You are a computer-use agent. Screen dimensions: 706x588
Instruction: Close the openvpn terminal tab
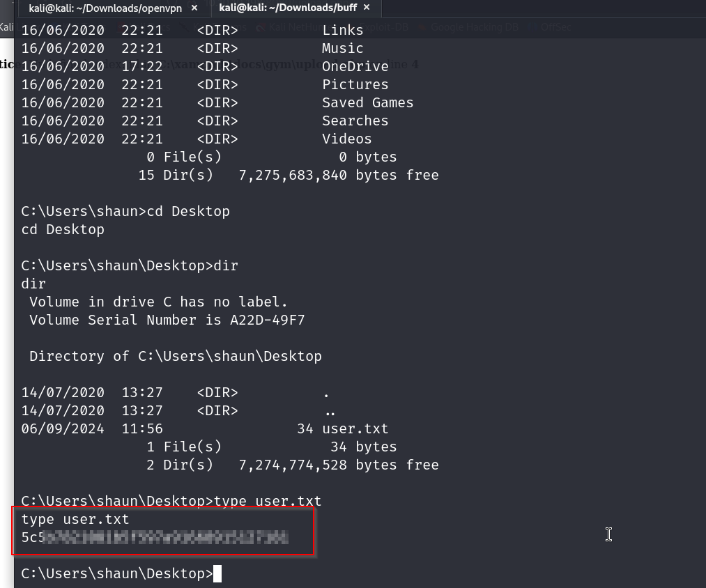point(194,8)
